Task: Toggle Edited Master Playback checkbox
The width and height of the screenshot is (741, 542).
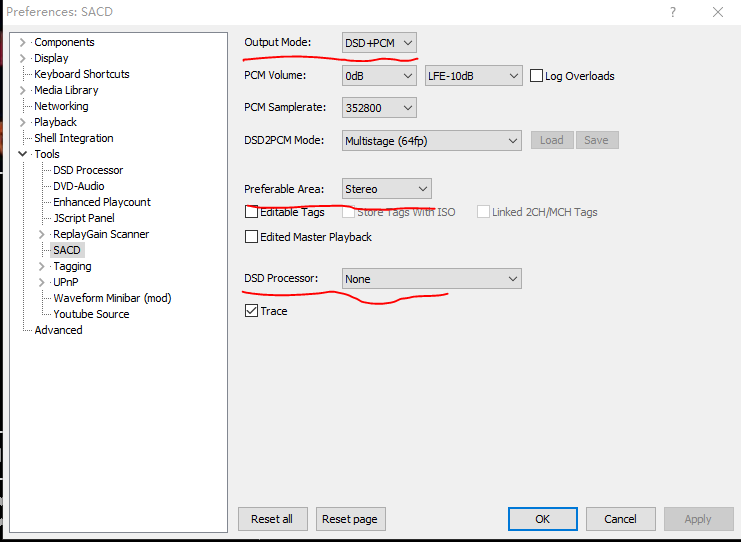Action: (252, 237)
